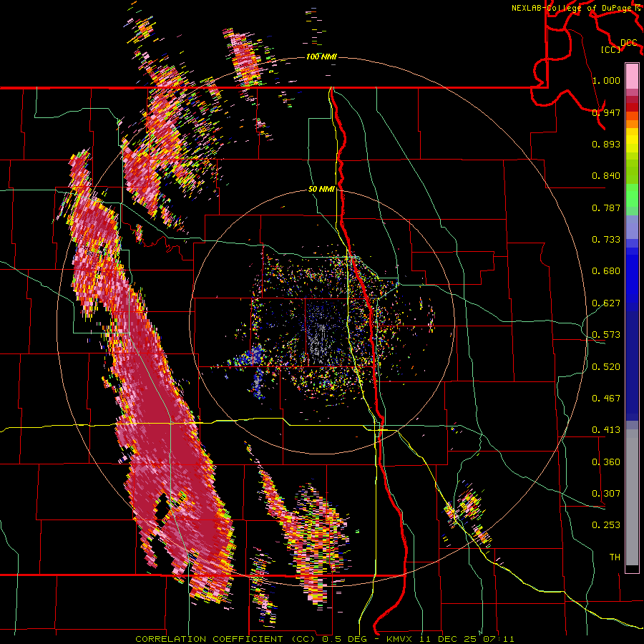Click the 0.680 scale label
The width and height of the screenshot is (644, 644).
pos(606,271)
